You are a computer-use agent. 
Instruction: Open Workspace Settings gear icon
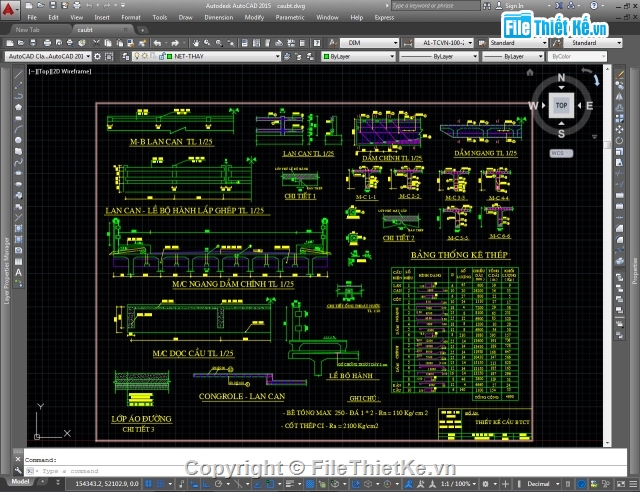coord(98,56)
